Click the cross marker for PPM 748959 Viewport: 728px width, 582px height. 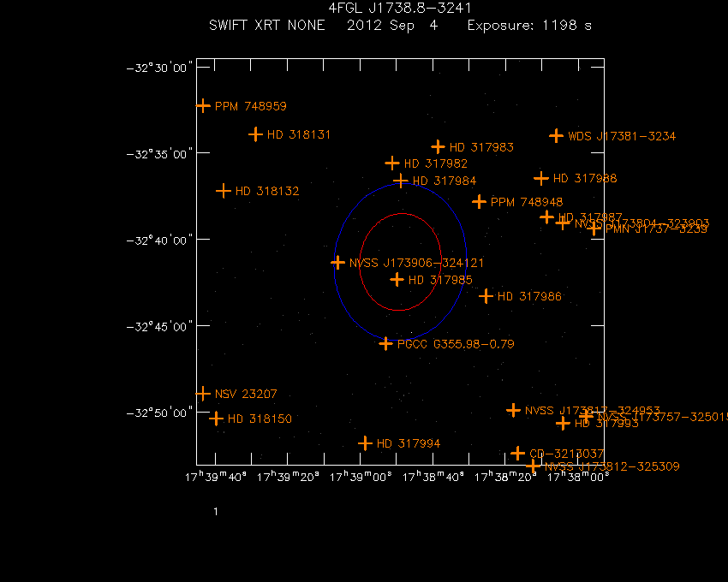(203, 106)
